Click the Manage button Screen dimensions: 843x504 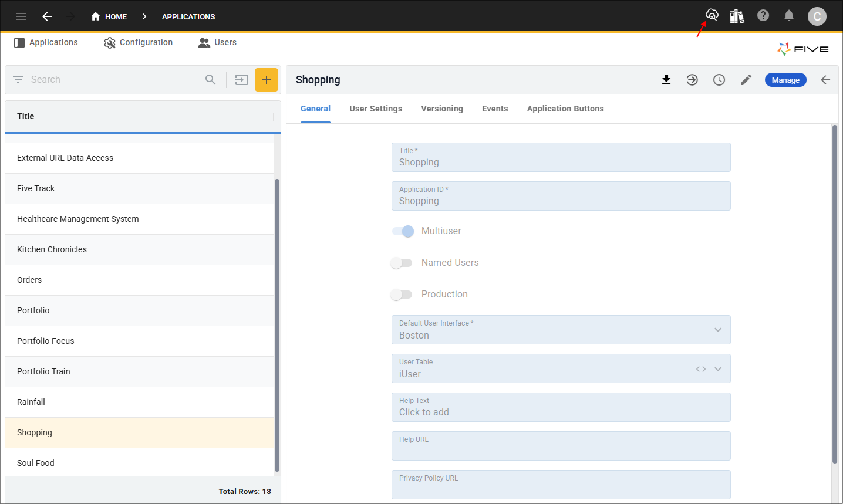[x=785, y=80]
